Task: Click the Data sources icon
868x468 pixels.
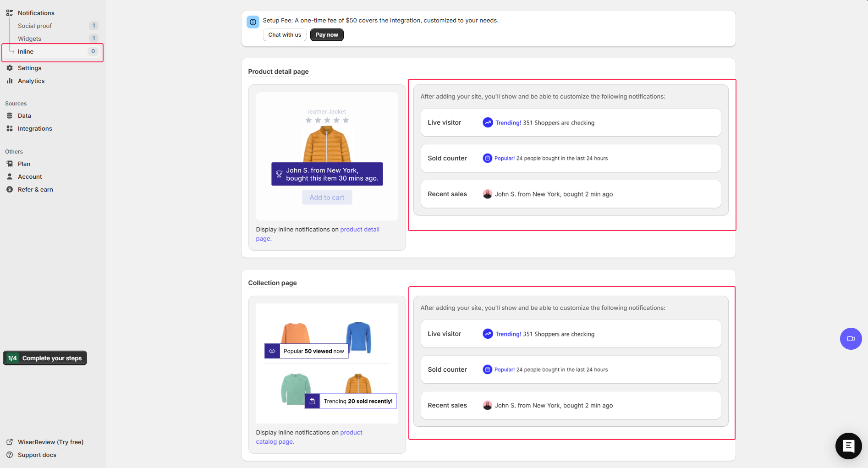Action: [10, 116]
